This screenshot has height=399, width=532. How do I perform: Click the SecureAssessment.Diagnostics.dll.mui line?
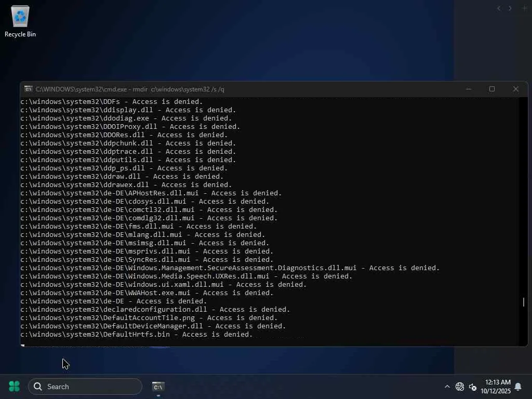(x=230, y=268)
